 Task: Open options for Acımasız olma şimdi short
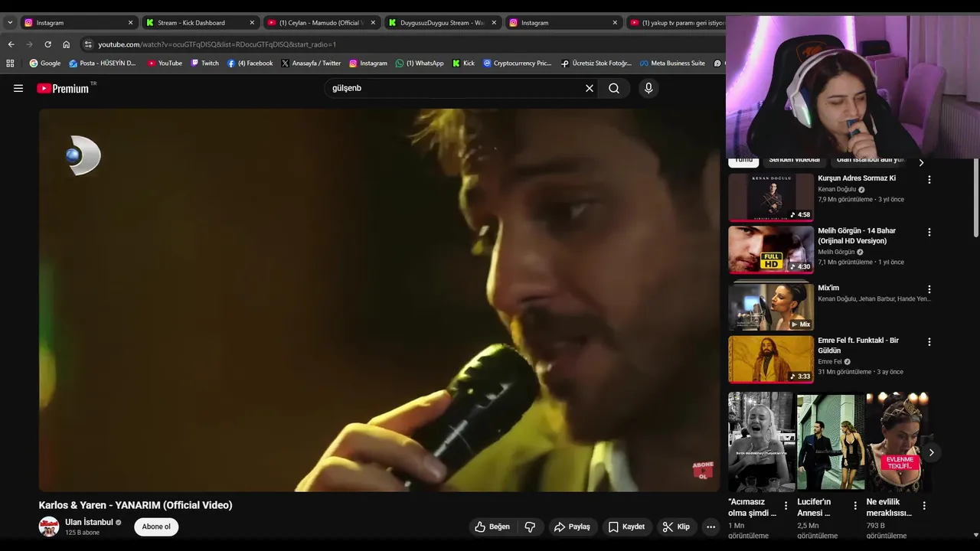click(786, 506)
